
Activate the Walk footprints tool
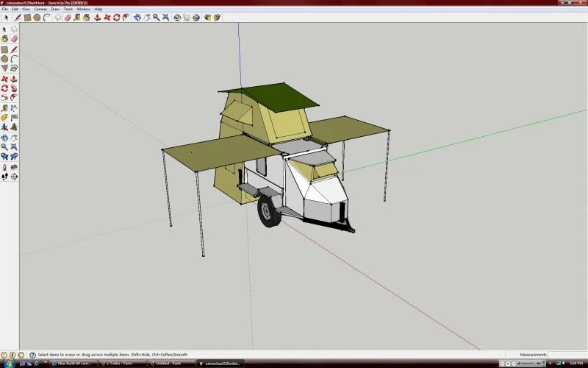[x=4, y=177]
